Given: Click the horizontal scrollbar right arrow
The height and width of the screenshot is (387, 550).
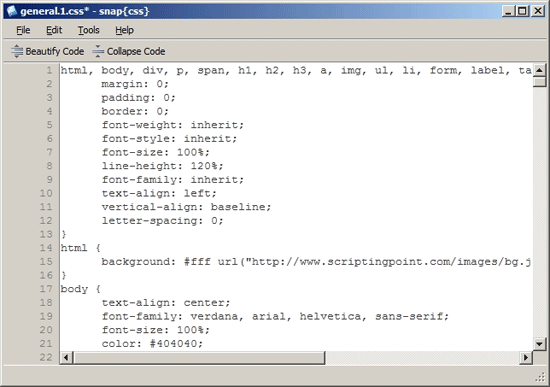Looking at the screenshot, I should [526, 358].
